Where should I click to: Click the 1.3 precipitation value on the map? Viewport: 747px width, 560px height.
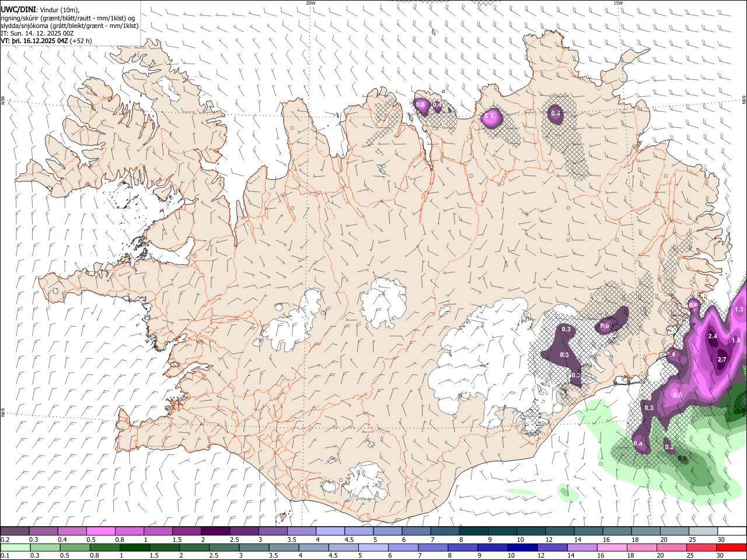click(739, 310)
